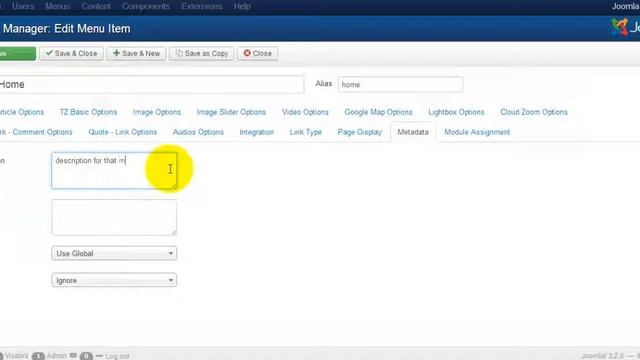Viewport: 640px width, 360px height.
Task: Switch to Module Assignment tab
Action: (477, 132)
